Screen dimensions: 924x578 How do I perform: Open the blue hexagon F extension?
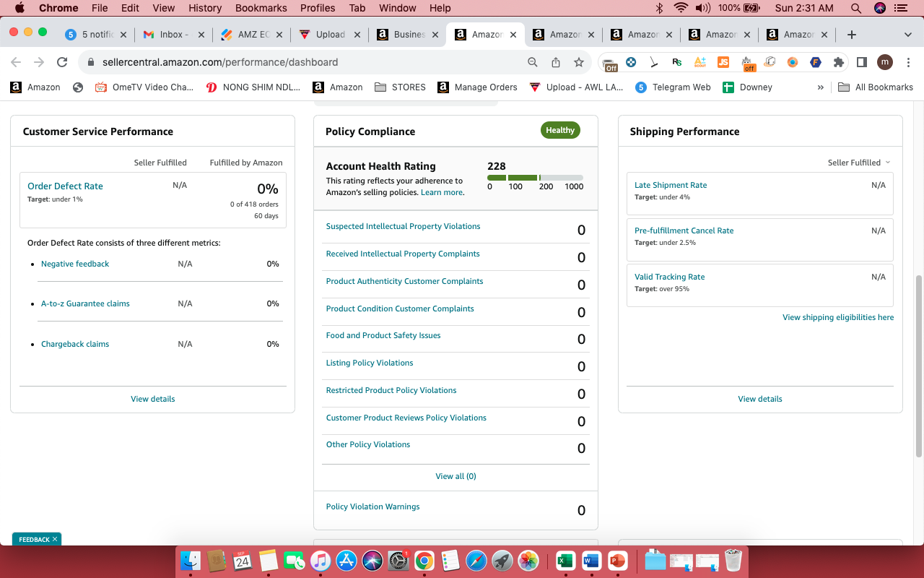[816, 62]
